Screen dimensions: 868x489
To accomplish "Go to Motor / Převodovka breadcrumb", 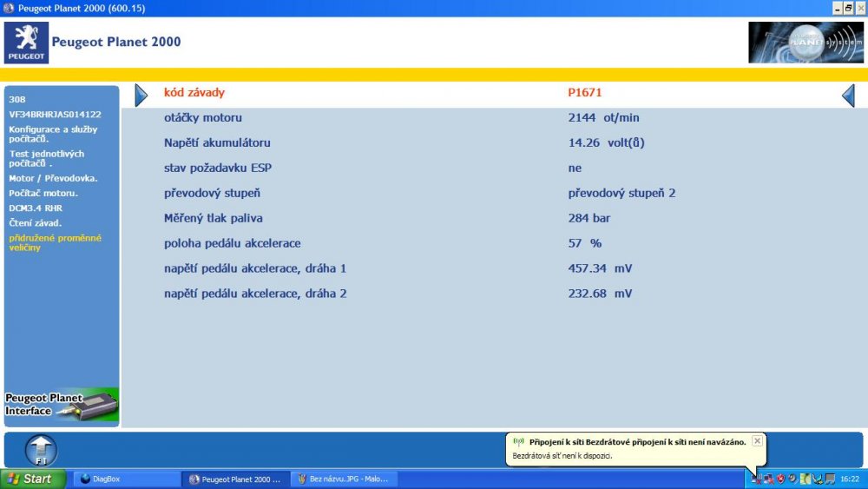I will (53, 178).
